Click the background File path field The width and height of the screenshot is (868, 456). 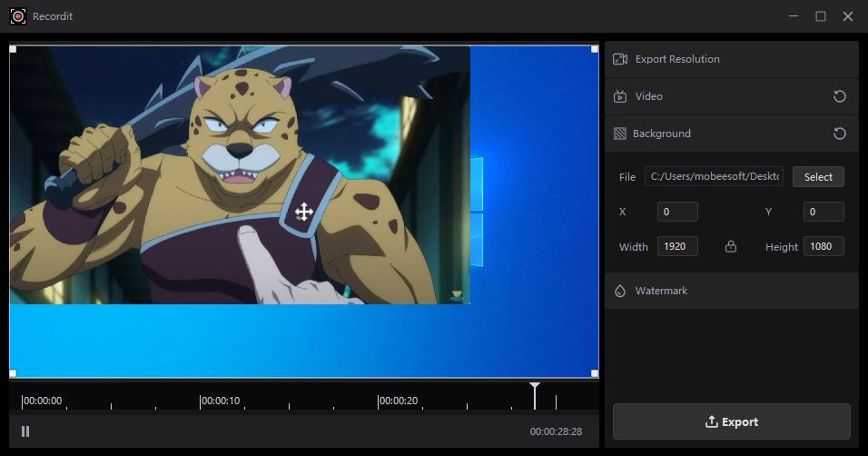click(x=714, y=177)
